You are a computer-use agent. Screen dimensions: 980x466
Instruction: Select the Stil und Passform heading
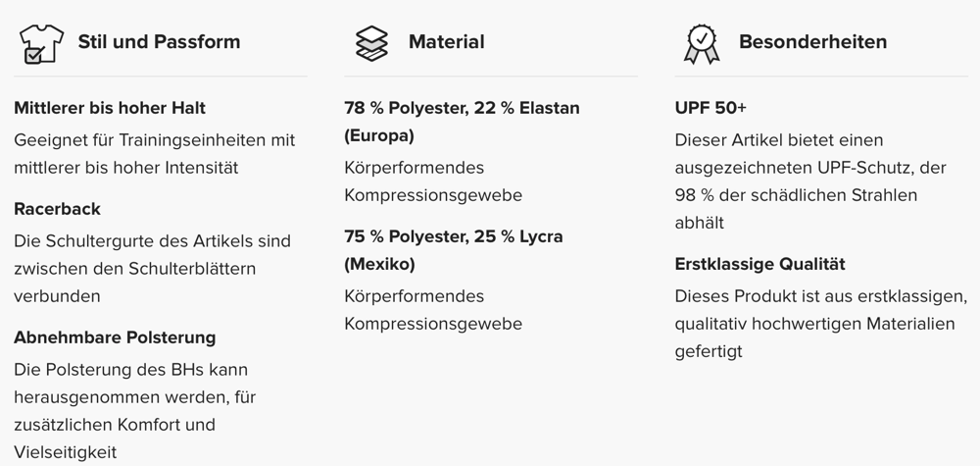point(159,42)
